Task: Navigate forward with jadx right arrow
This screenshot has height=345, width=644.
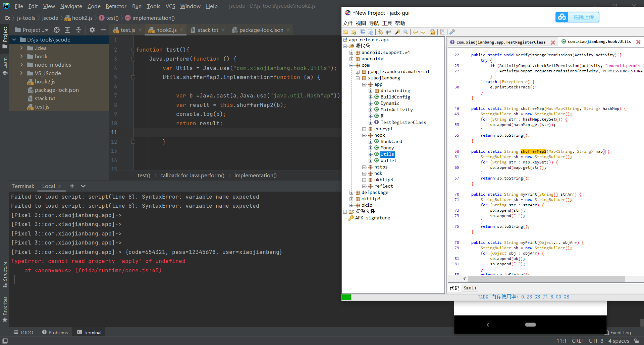Action: tap(423, 32)
